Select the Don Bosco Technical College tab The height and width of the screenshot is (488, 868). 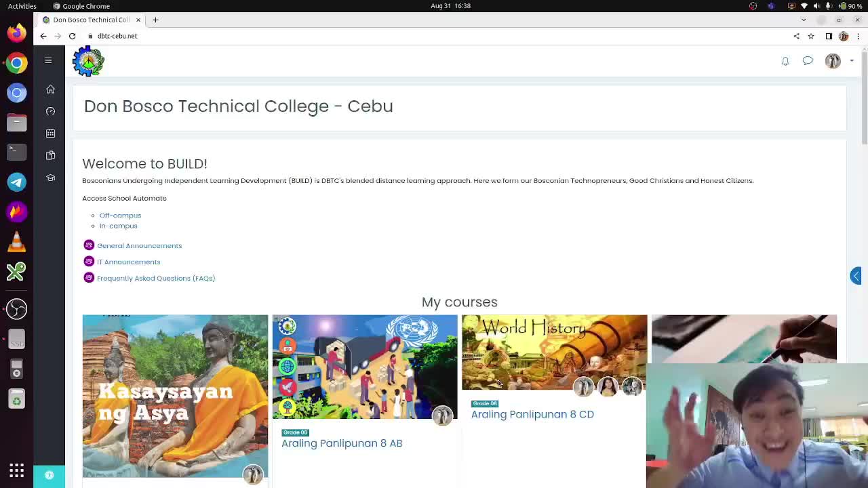coord(92,20)
